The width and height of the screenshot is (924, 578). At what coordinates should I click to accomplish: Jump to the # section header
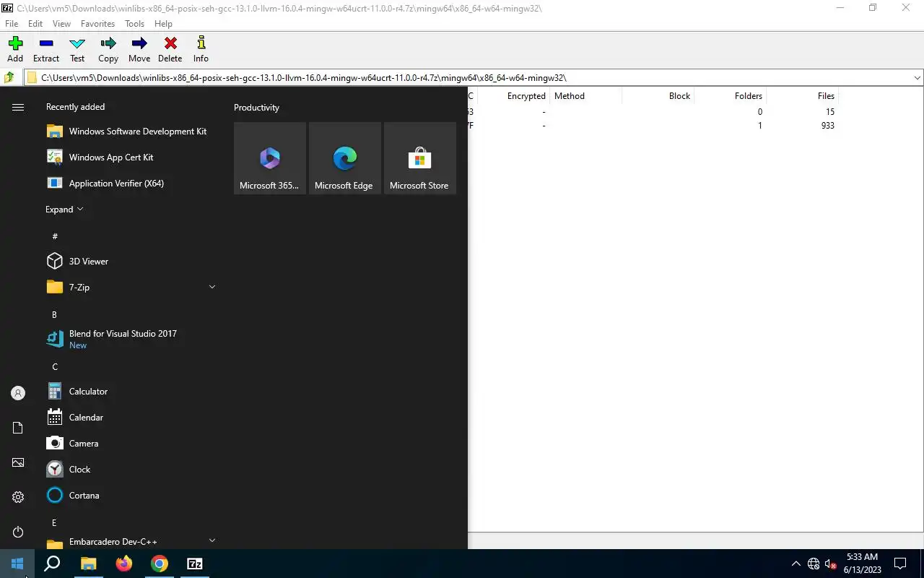tap(55, 236)
